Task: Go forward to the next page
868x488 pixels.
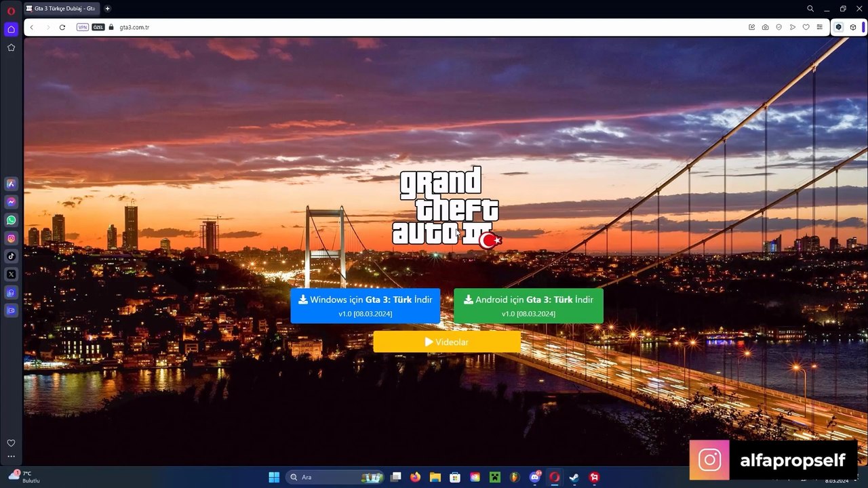Action: tap(47, 27)
